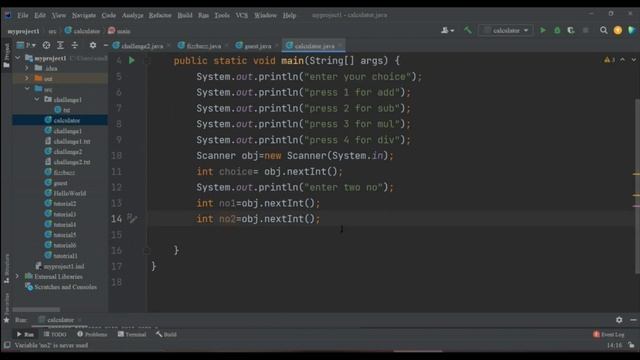Open the VCS menu
640x360 pixels.
[x=241, y=15]
